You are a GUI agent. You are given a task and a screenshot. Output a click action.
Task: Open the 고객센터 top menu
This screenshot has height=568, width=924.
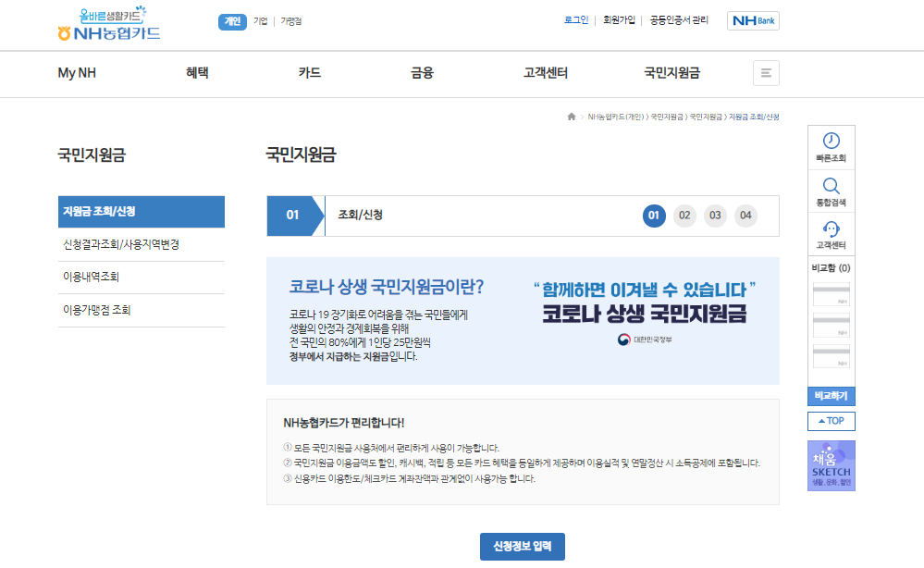pyautogui.click(x=545, y=73)
